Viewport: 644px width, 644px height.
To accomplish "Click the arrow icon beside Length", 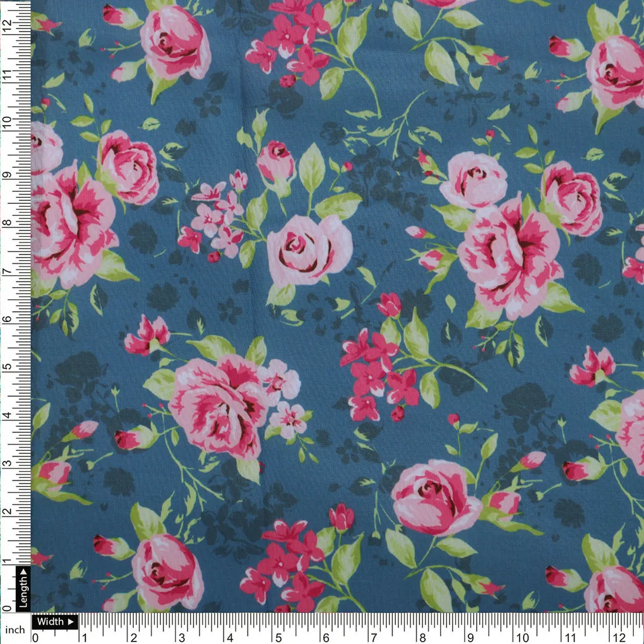I will tap(23, 573).
